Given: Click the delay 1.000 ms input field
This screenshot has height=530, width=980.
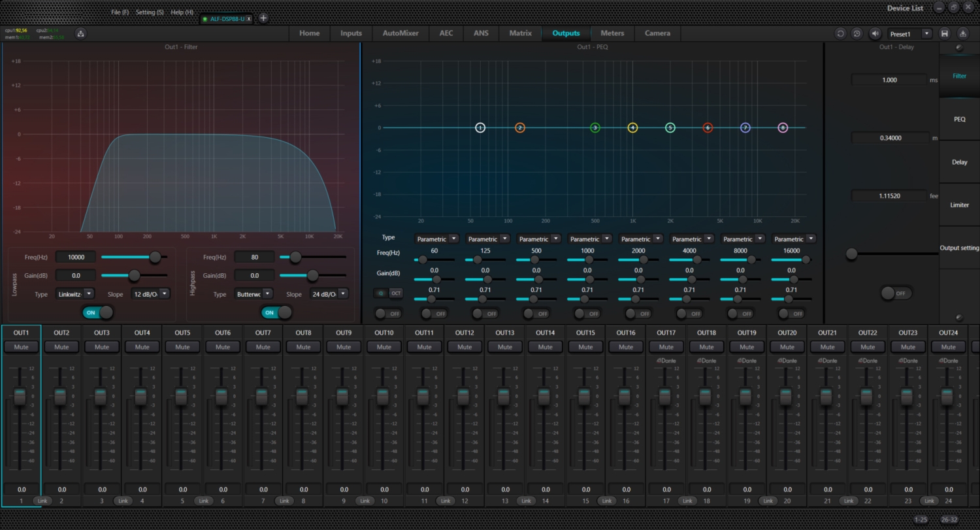Looking at the screenshot, I should coord(889,80).
